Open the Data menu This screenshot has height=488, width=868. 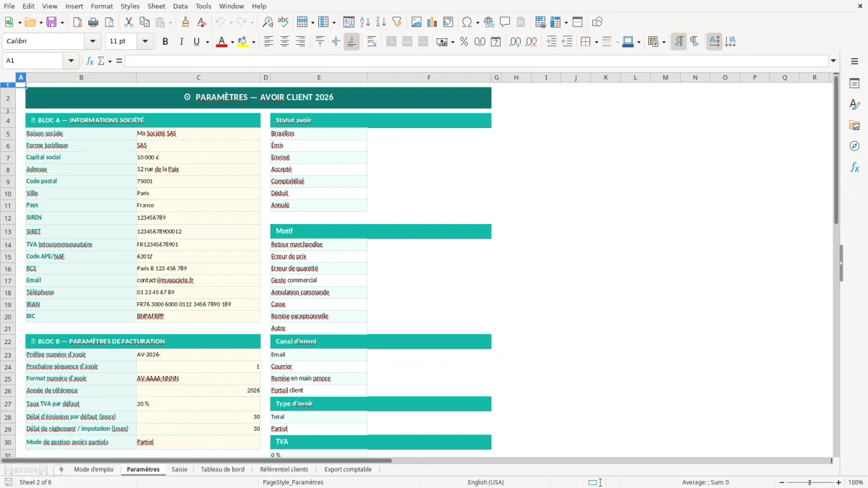pyautogui.click(x=180, y=6)
